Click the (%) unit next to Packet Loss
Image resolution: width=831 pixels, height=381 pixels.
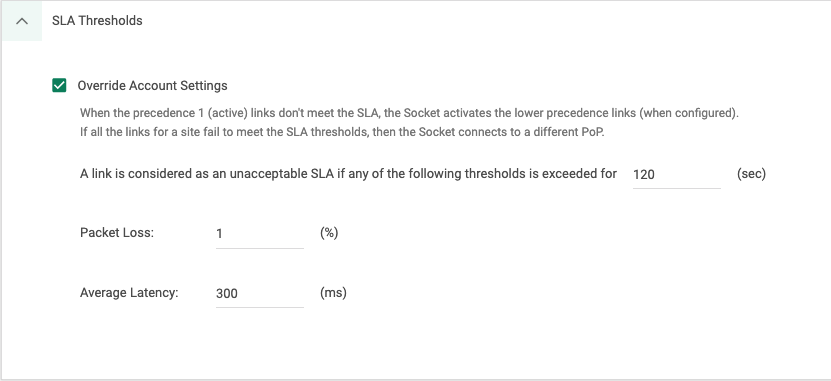(x=329, y=233)
